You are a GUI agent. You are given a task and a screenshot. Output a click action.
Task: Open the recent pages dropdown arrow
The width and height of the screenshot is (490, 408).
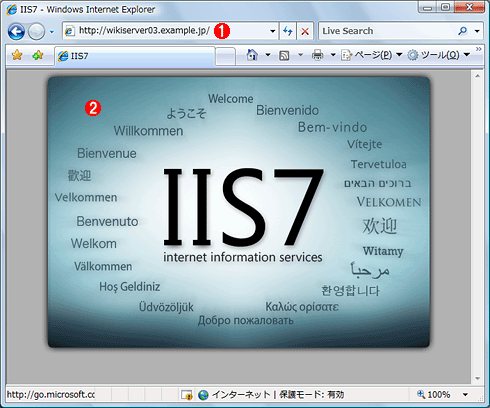click(52, 32)
